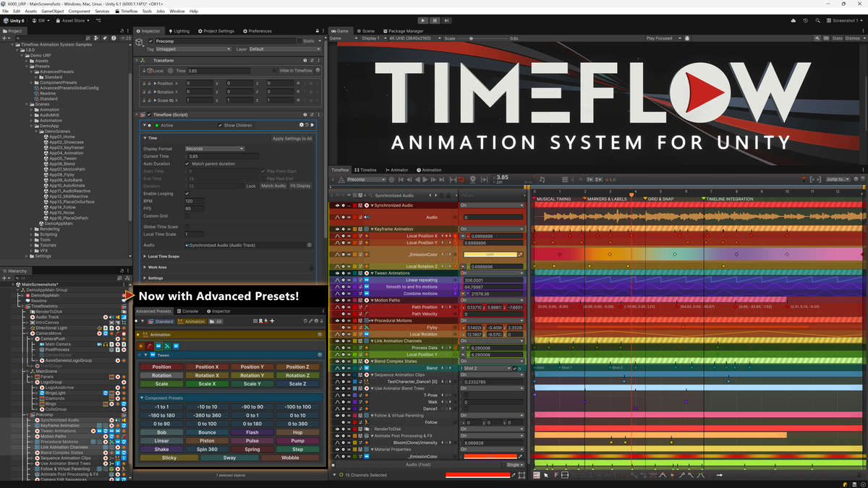Image resolution: width=868 pixels, height=488 pixels.
Task: Click the Hide in Timeflow button
Action: (296, 71)
